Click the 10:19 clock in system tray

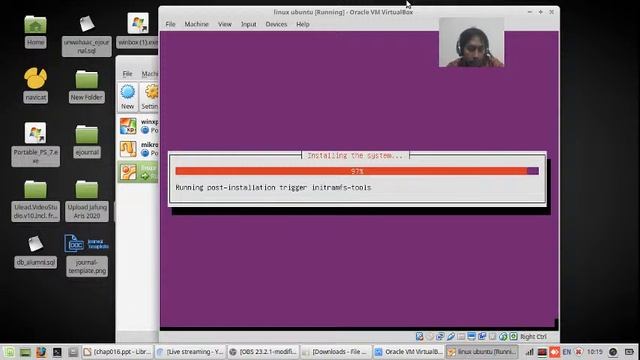coord(595,352)
